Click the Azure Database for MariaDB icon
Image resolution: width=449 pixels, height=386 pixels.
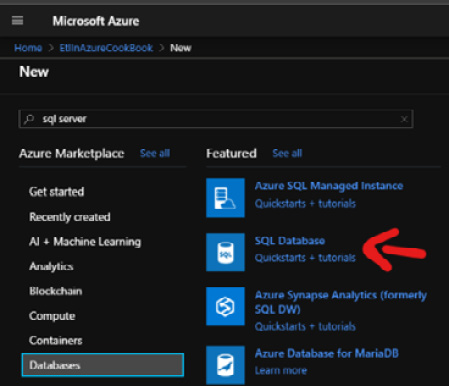click(x=225, y=365)
